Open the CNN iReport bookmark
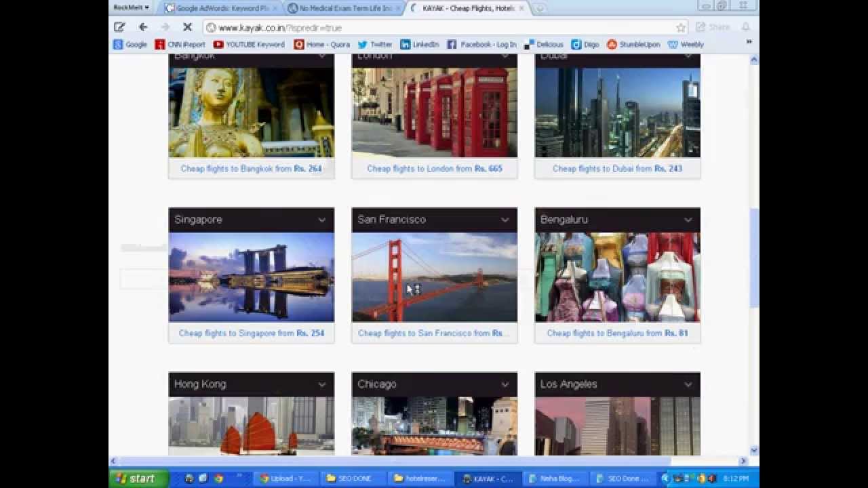The width and height of the screenshot is (868, 488). click(x=180, y=44)
